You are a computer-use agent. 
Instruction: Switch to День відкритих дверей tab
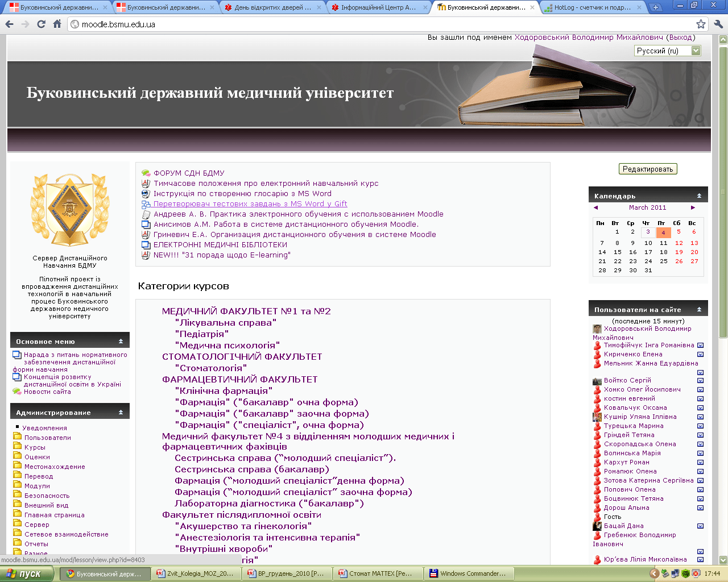coord(272,8)
